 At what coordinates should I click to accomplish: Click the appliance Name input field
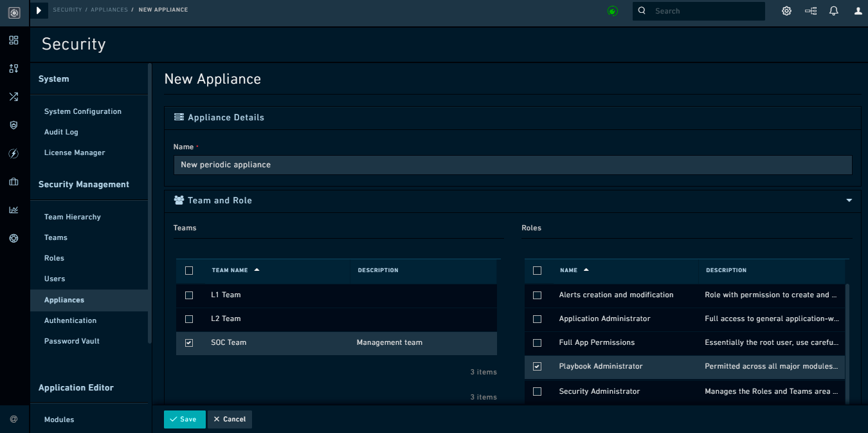(x=512, y=165)
